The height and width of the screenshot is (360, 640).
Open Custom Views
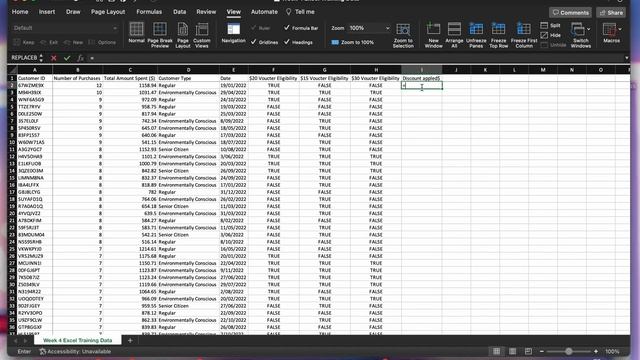pyautogui.click(x=202, y=35)
